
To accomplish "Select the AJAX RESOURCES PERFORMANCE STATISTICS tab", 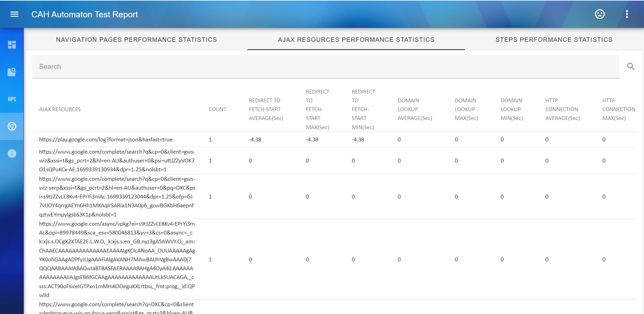I will [356, 39].
